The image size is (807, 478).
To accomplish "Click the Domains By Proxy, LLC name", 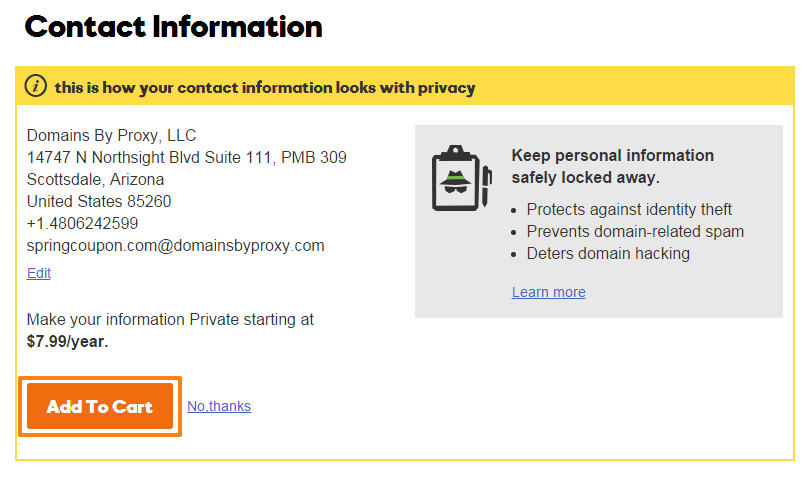I will pyautogui.click(x=111, y=135).
